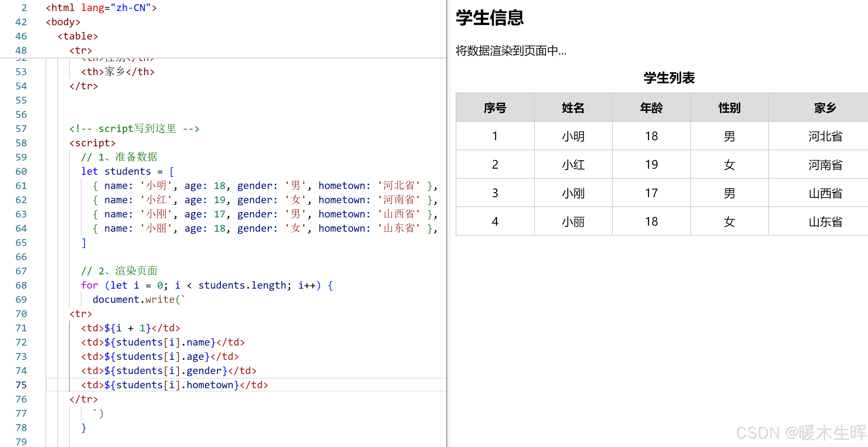
Task: Jump to the <body> sticky scroll line
Action: pos(63,22)
